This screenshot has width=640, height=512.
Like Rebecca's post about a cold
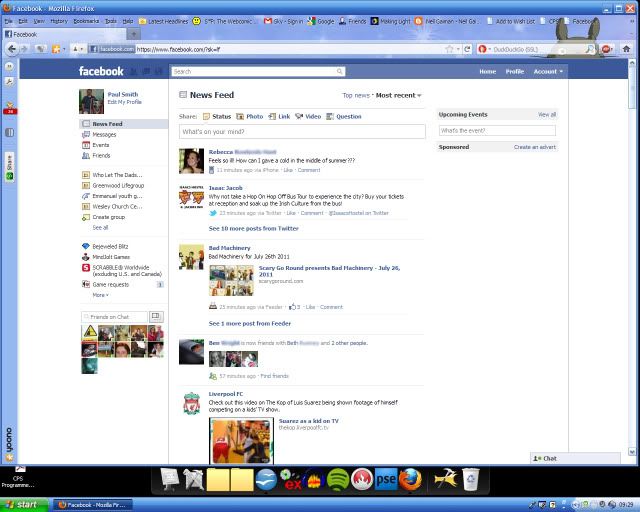tap(288, 170)
